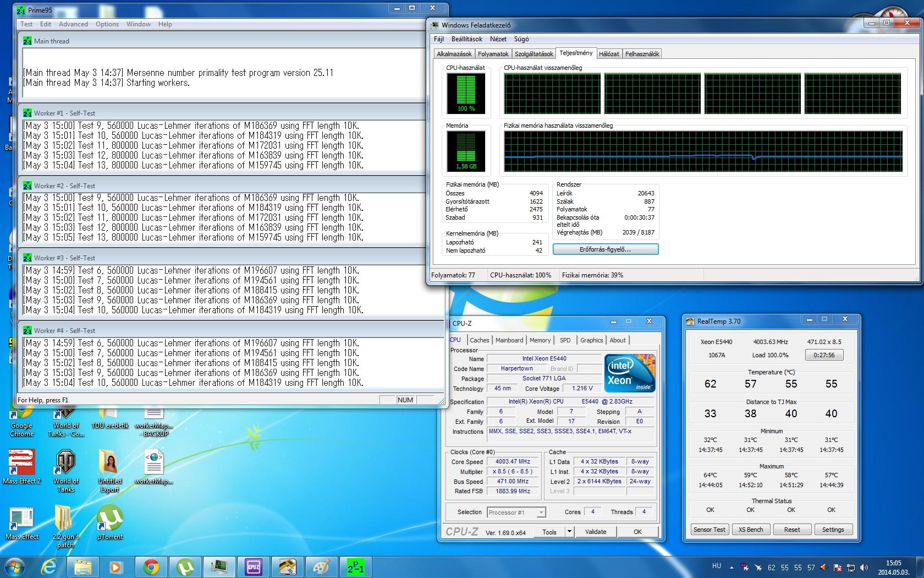The image size is (924, 578).
Task: Open TDU eredetik desktop folder
Action: point(110,418)
